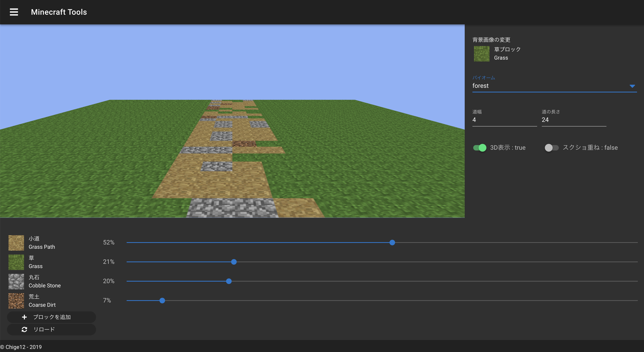Click the 小道 Grass Path label
The height and width of the screenshot is (352, 644).
[x=42, y=243]
